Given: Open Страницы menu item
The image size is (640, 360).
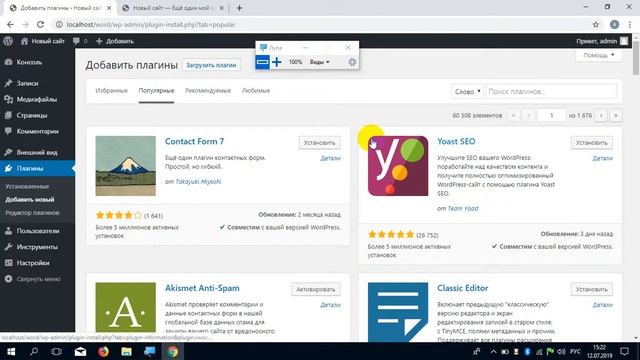Looking at the screenshot, I should tap(32, 115).
